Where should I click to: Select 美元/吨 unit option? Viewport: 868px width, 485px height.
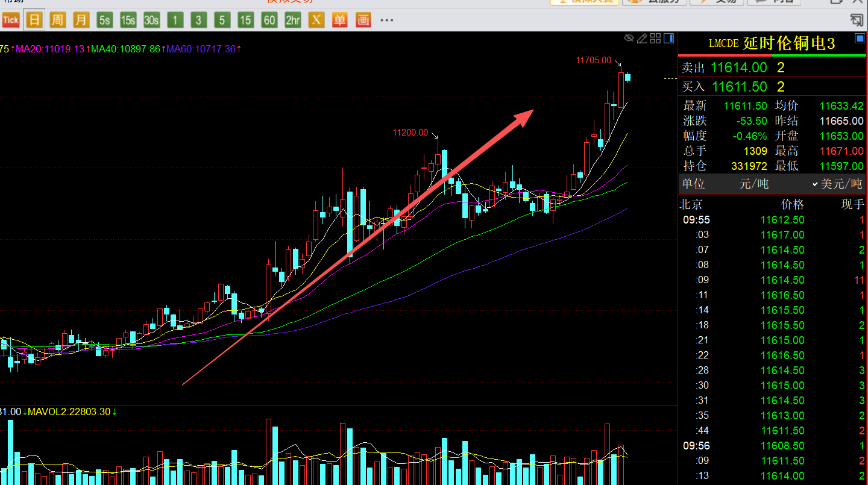point(837,184)
